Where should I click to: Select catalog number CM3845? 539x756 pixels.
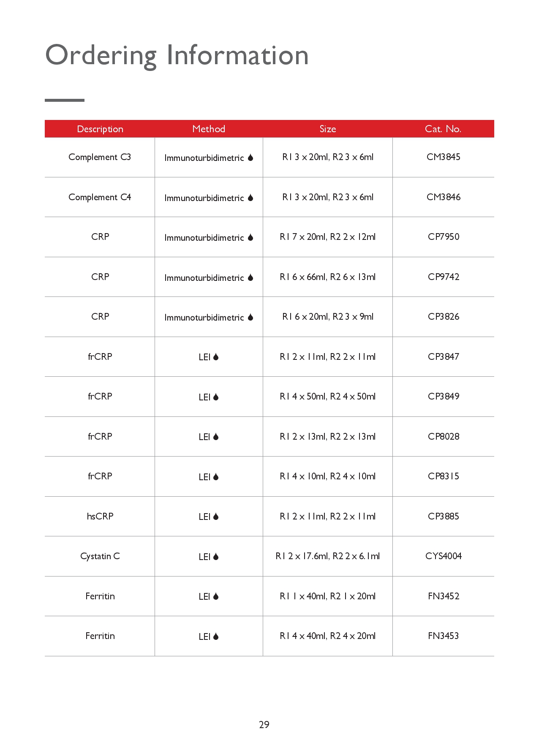tap(444, 157)
